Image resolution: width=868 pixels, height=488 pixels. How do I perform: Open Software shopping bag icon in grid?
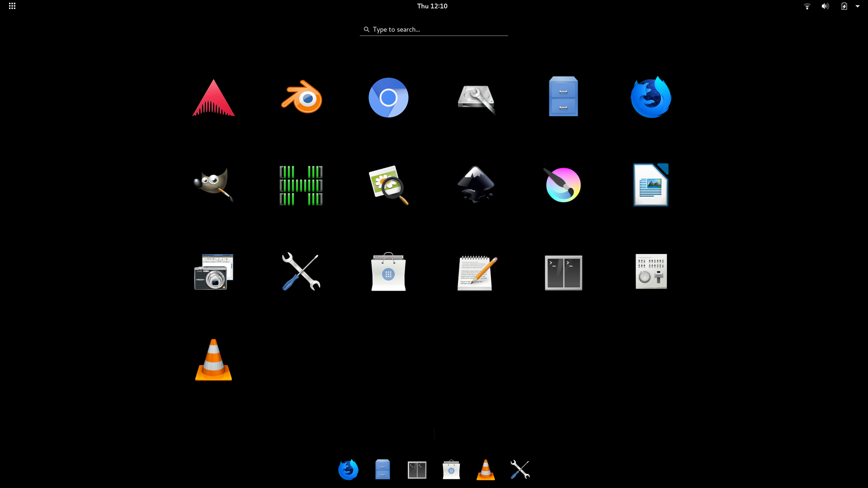click(x=388, y=272)
